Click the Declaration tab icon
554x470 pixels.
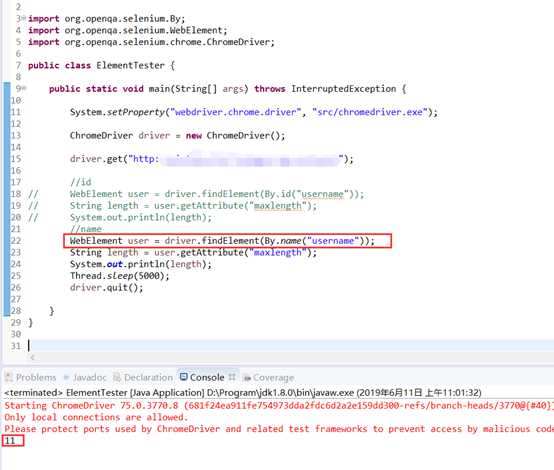tap(117, 377)
